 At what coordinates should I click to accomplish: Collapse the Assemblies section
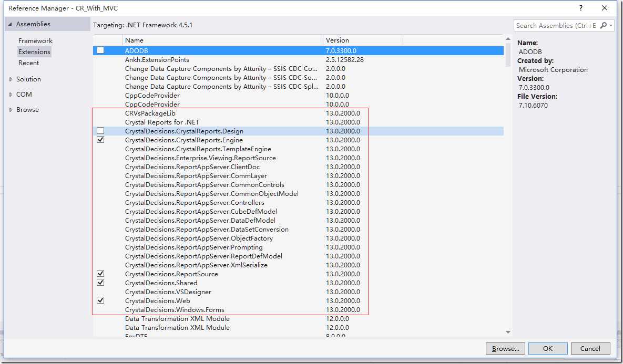[x=11, y=24]
